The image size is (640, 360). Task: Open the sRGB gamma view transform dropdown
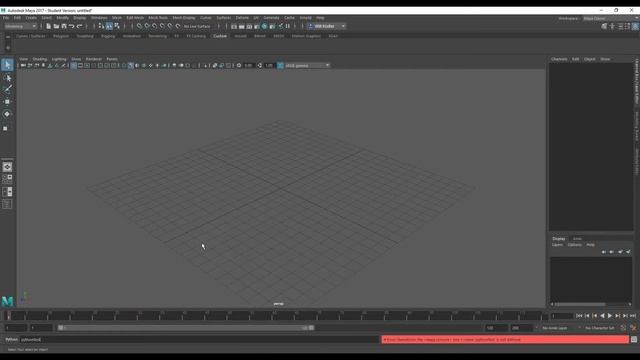[307, 65]
